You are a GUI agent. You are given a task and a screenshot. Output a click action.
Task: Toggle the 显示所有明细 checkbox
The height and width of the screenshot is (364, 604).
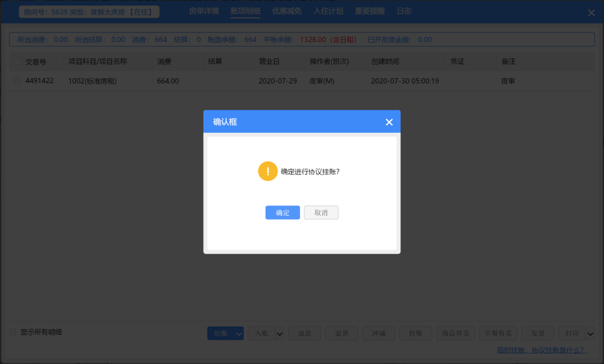coord(13,332)
